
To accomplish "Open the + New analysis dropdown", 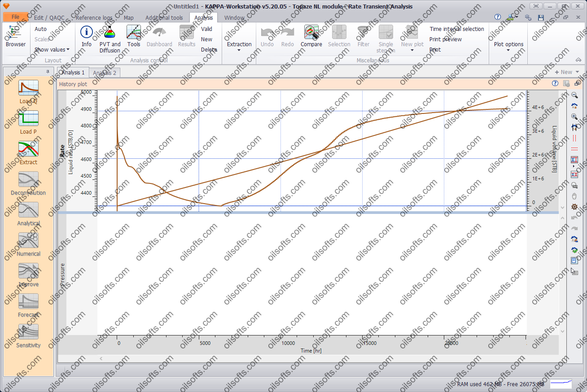I will (x=567, y=72).
